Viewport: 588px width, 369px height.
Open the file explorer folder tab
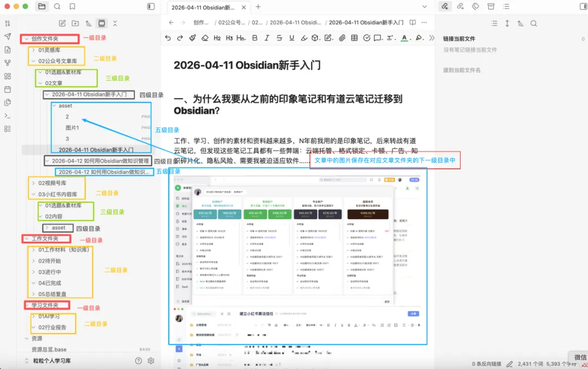click(41, 7)
